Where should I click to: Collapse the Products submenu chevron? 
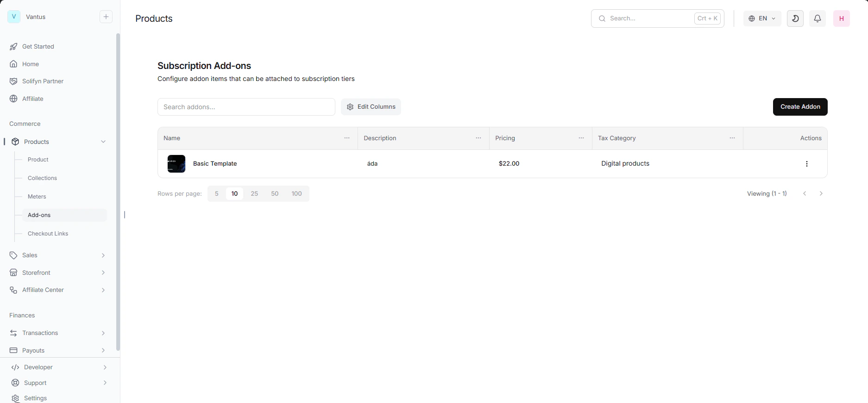pos(103,142)
